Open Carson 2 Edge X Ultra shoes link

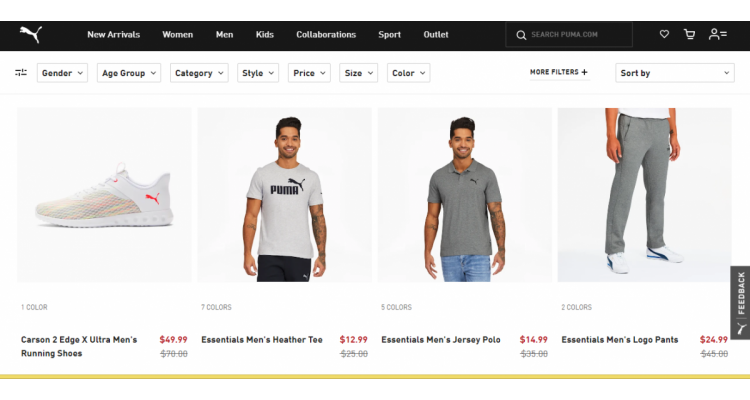(x=79, y=346)
